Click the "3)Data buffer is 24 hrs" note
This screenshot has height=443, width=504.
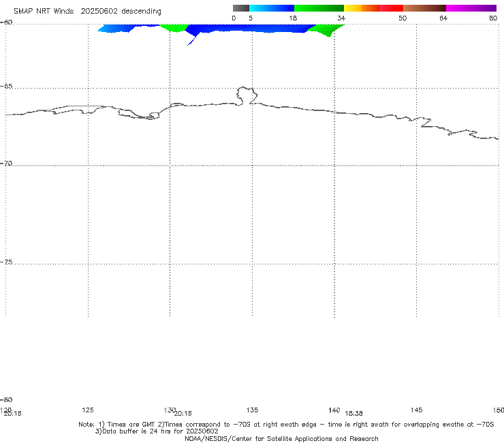click(157, 431)
